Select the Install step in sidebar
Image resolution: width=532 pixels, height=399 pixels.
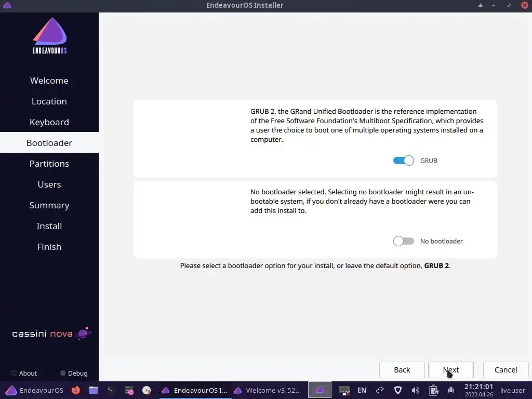[49, 226]
